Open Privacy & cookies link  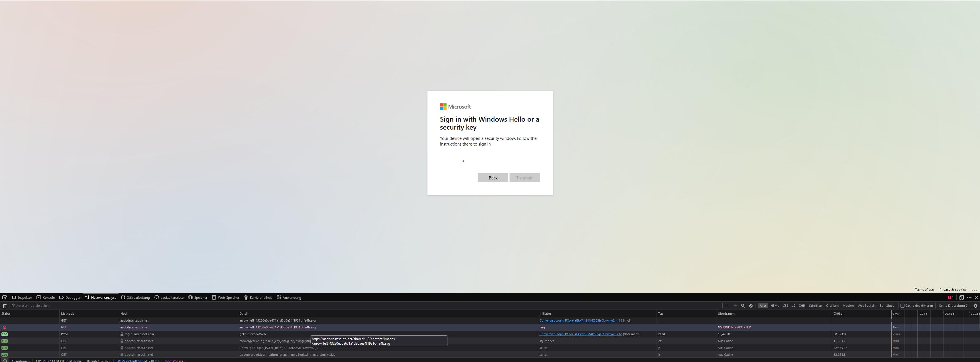click(953, 290)
